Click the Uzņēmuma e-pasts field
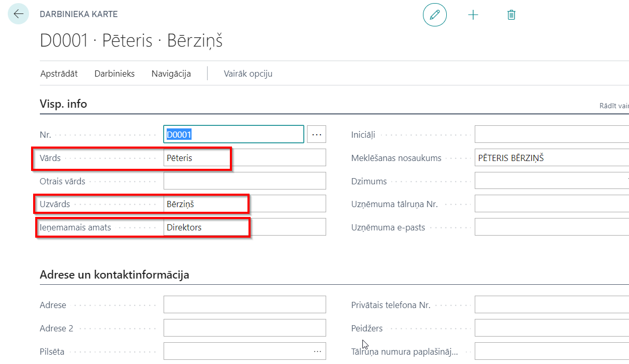The width and height of the screenshot is (629, 364). click(x=552, y=227)
